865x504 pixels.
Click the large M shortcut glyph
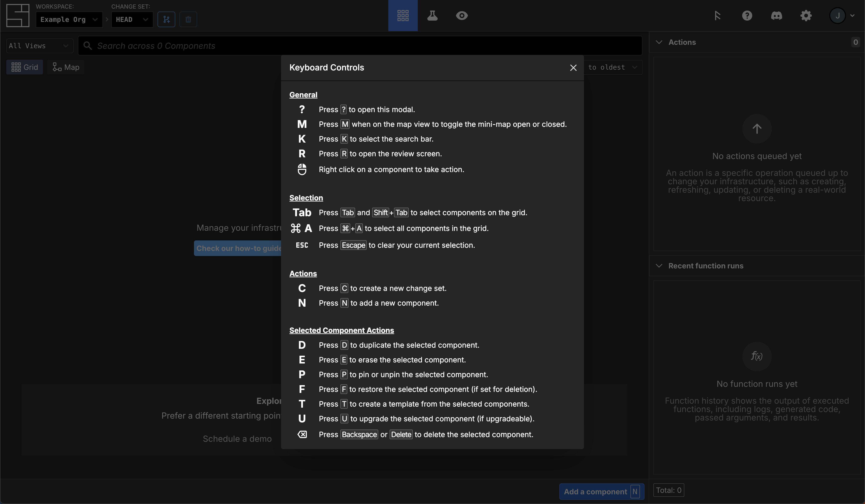302,124
